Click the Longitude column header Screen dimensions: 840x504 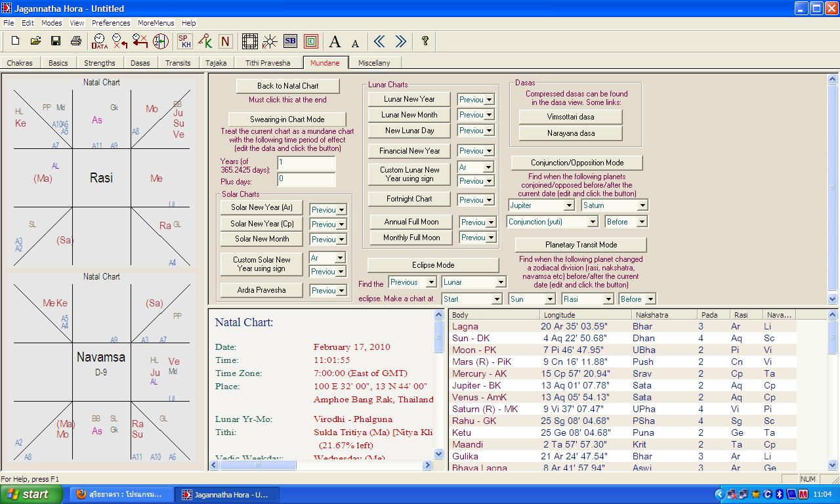point(585,315)
